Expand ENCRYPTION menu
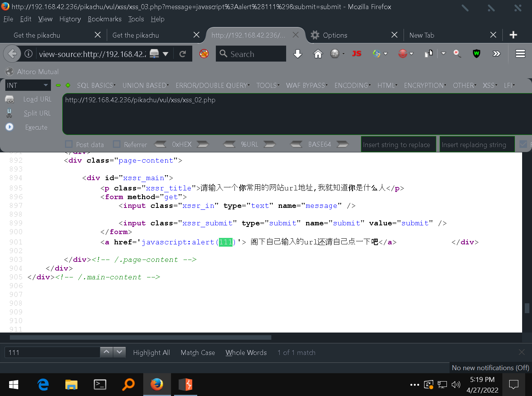 (x=425, y=86)
